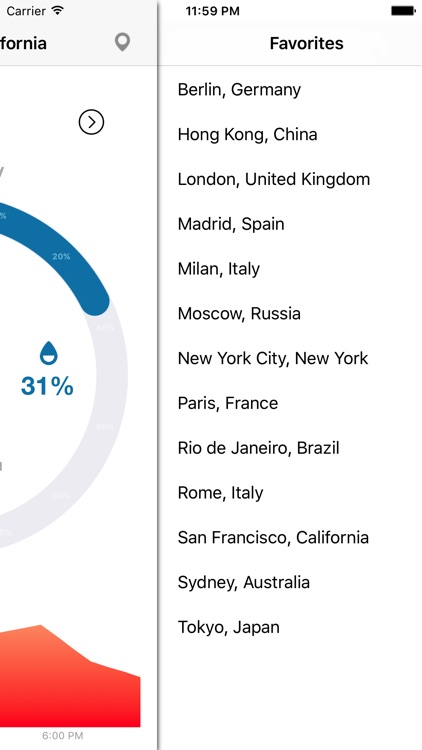The image size is (422, 750).
Task: Select Paris, France
Action: pos(290,403)
